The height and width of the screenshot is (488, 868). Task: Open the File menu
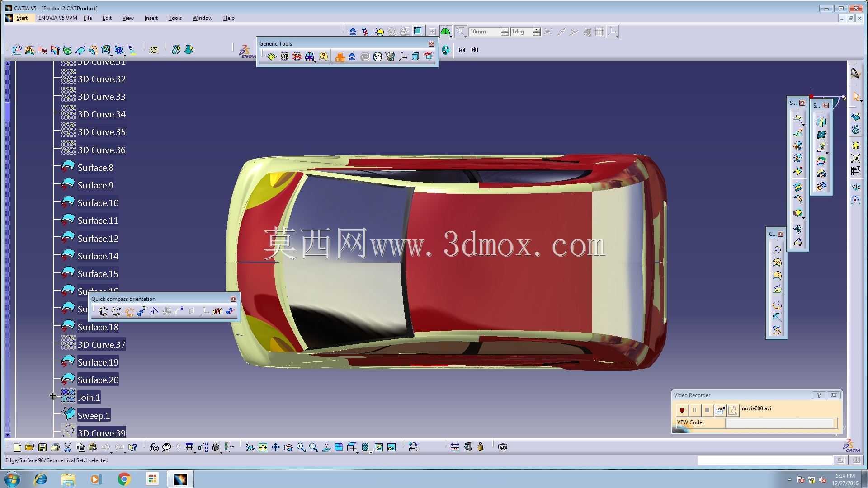pyautogui.click(x=88, y=18)
